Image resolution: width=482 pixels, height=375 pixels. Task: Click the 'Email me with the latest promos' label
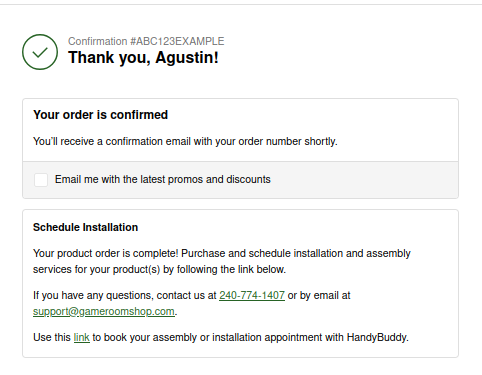pos(163,179)
